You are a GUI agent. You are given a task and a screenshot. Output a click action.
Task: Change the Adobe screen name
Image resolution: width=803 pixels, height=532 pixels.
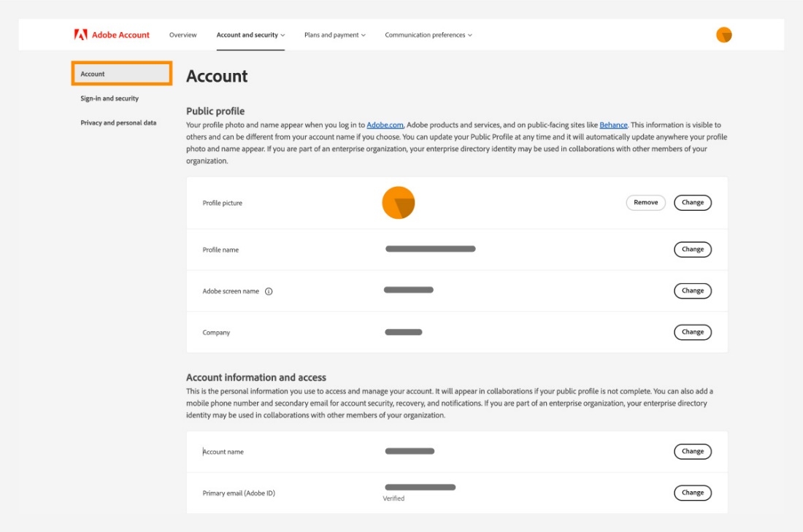pos(692,291)
